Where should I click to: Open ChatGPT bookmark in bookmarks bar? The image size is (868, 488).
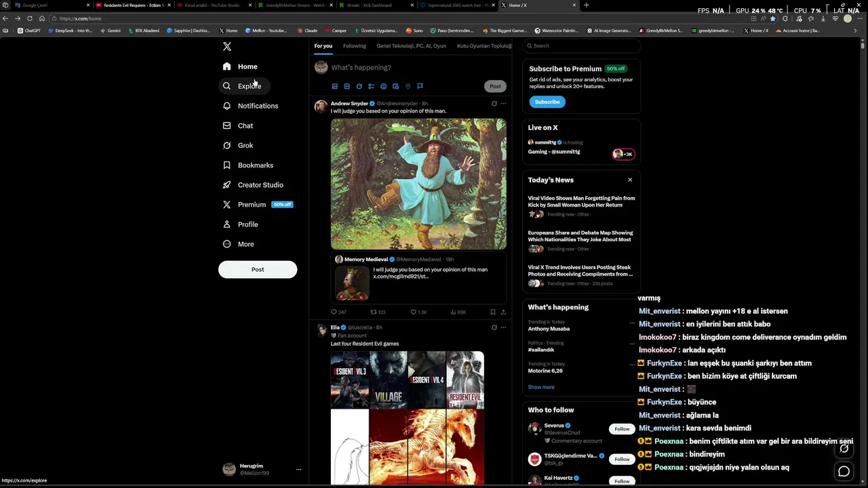pos(28,30)
